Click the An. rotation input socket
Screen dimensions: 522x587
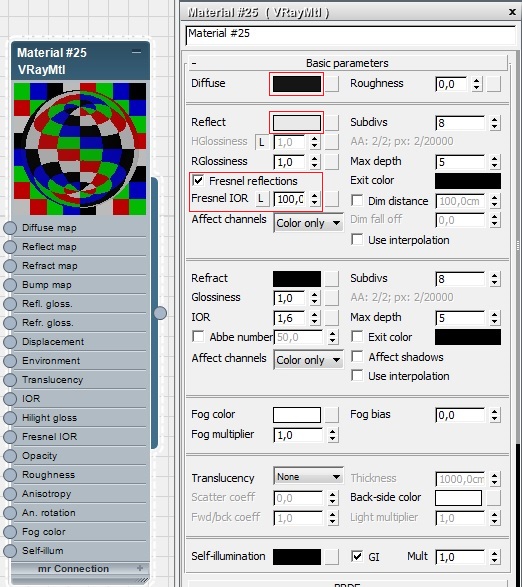pos(10,513)
